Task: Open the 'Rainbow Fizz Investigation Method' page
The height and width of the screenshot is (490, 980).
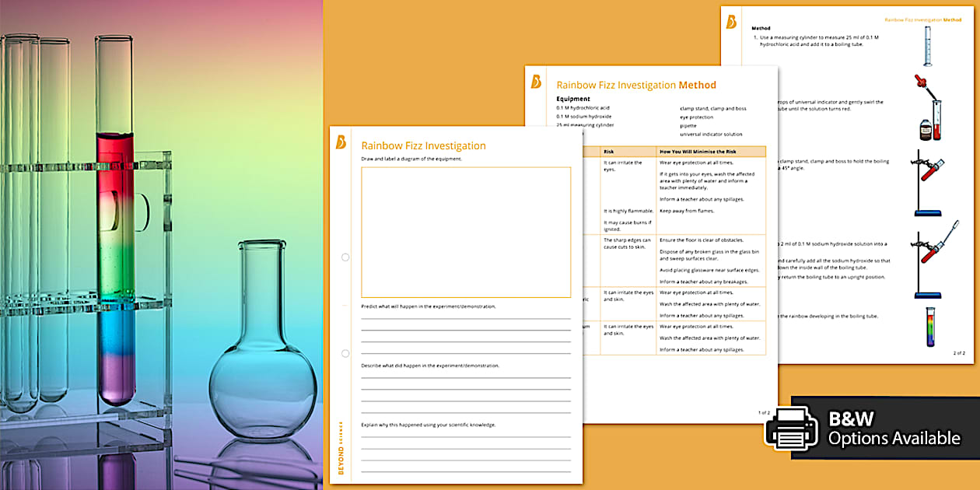Action: [635, 85]
